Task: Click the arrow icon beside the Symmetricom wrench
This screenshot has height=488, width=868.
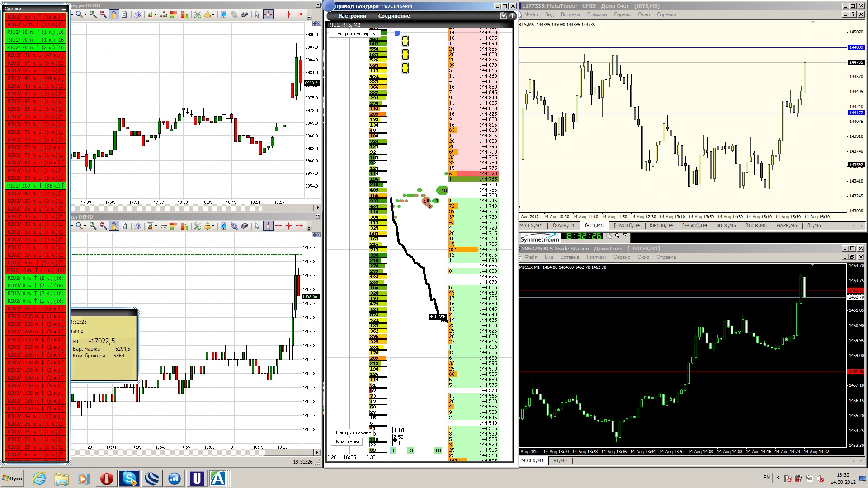Action: 617,235
